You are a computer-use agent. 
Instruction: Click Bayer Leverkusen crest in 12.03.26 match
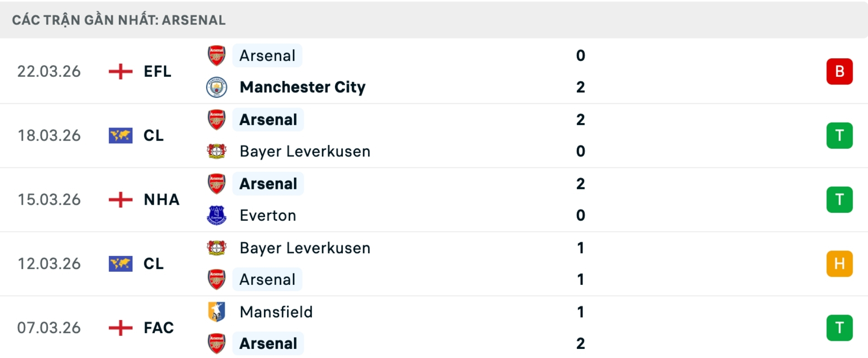pos(217,248)
